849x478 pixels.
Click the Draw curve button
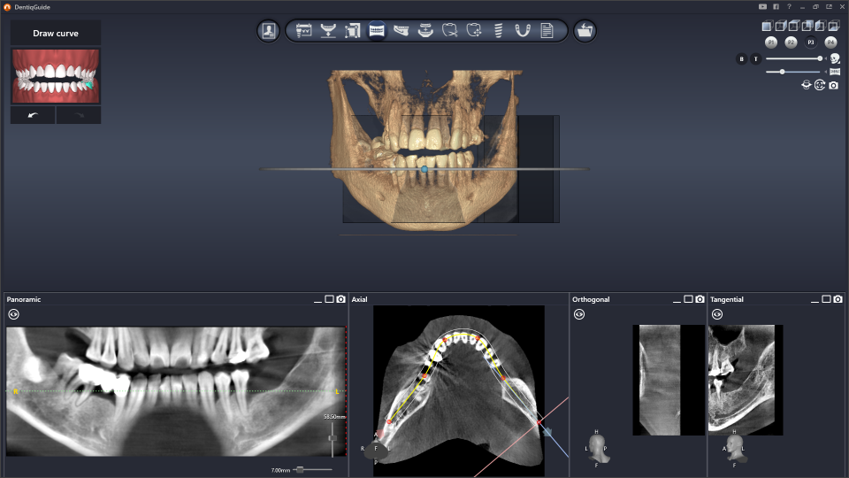(56, 33)
